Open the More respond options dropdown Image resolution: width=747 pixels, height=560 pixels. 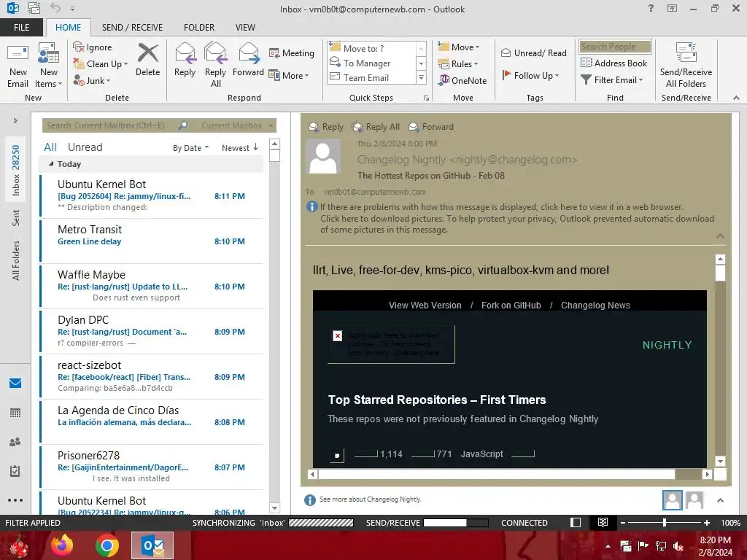pos(289,75)
